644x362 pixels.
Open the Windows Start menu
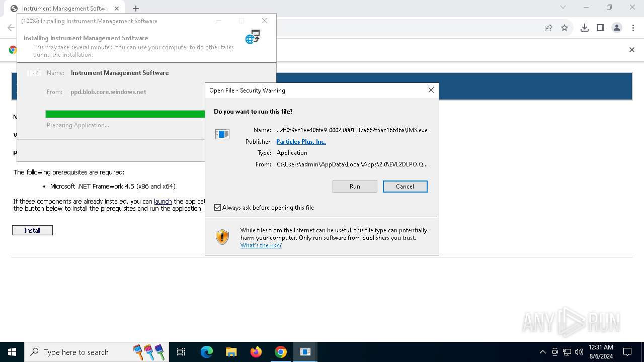(12, 352)
